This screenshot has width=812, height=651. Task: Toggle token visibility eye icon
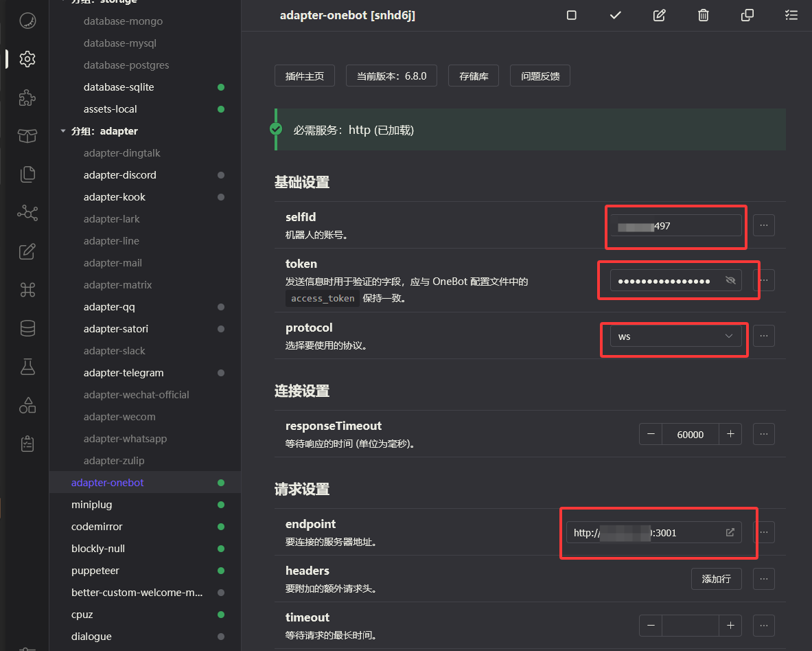pos(730,280)
